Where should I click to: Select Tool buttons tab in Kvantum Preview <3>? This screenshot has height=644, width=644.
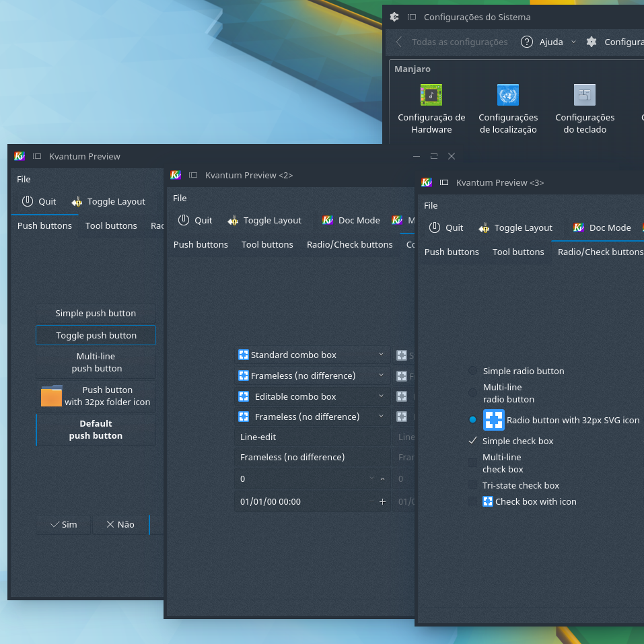tap(518, 252)
